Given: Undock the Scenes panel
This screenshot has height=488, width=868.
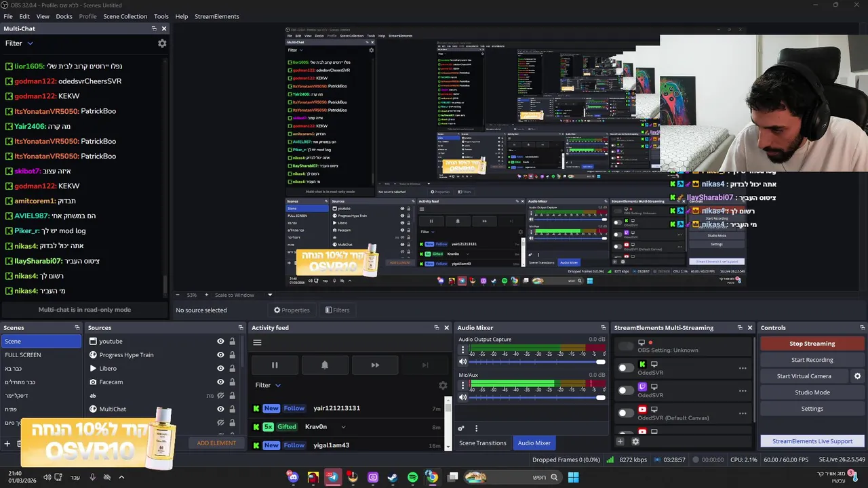Looking at the screenshot, I should point(77,327).
